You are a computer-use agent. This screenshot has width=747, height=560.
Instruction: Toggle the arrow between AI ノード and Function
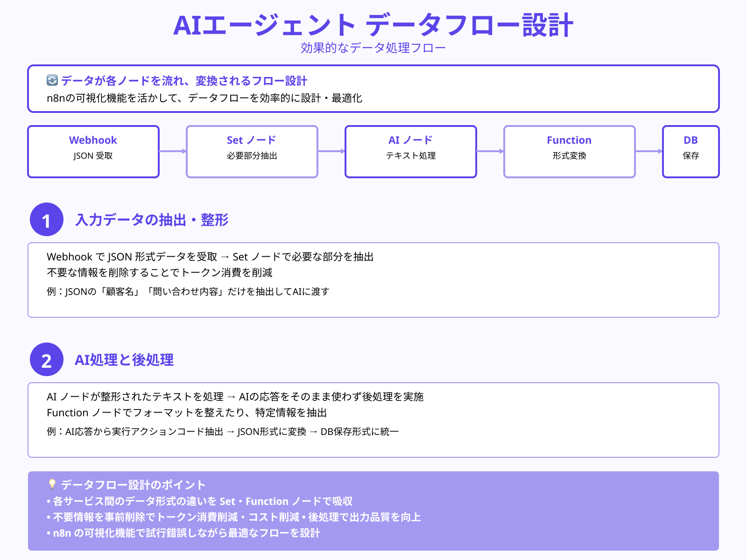pyautogui.click(x=490, y=151)
